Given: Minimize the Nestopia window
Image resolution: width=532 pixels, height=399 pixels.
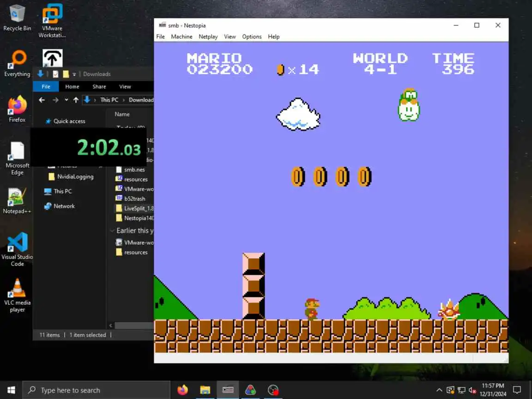Looking at the screenshot, I should (x=456, y=25).
